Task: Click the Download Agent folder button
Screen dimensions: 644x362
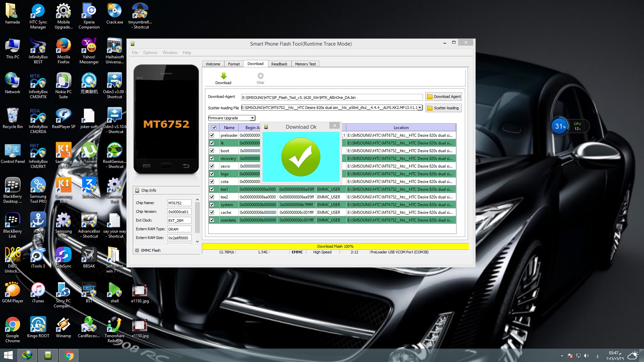Action: click(x=443, y=97)
